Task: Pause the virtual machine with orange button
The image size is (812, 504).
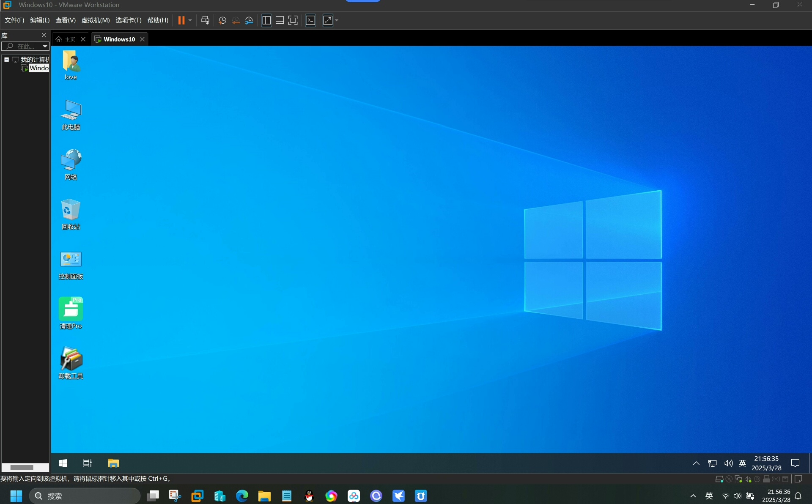Action: (x=181, y=20)
